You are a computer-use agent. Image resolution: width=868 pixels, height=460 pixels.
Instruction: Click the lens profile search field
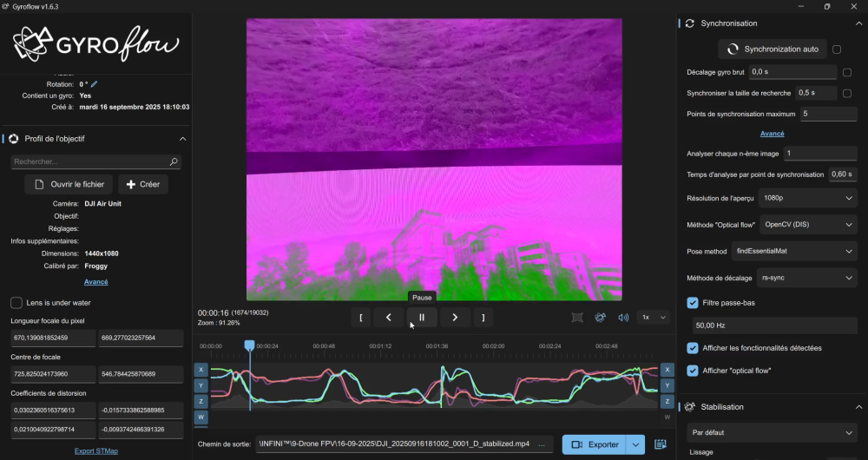pos(89,161)
